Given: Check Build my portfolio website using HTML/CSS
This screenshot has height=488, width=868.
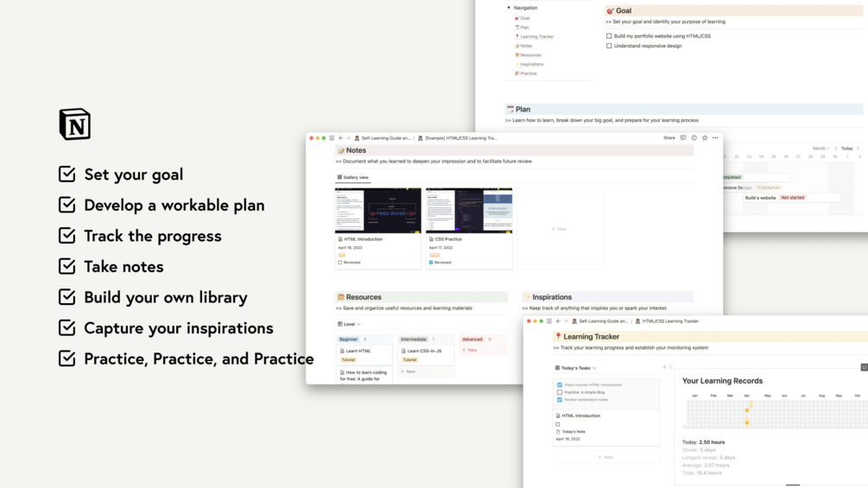Looking at the screenshot, I should coord(609,36).
